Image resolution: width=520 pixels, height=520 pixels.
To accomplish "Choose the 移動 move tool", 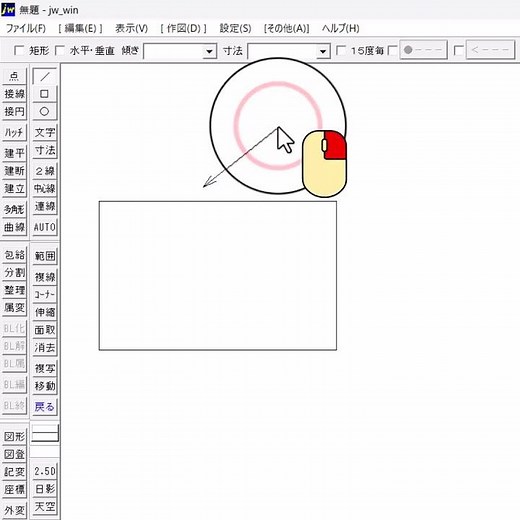I will click(45, 386).
